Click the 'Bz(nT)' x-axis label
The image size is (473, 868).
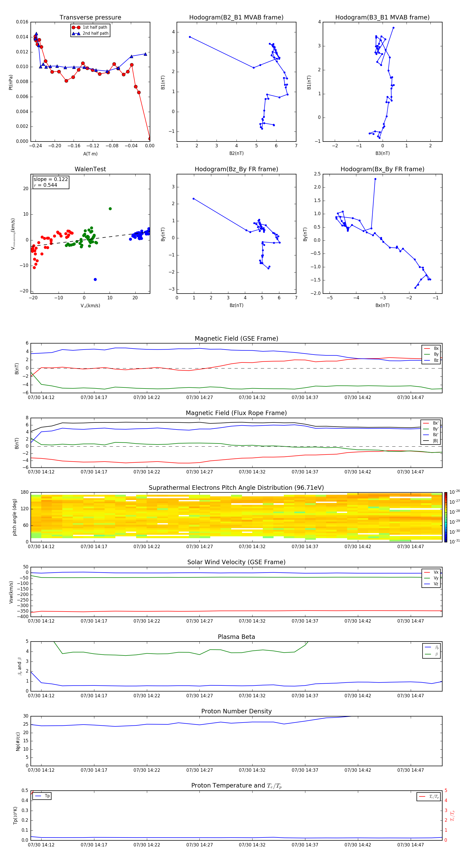point(236,305)
